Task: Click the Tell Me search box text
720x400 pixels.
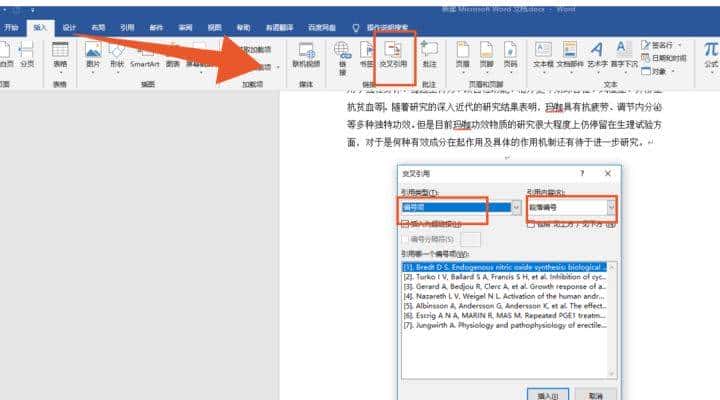Action: point(387,28)
